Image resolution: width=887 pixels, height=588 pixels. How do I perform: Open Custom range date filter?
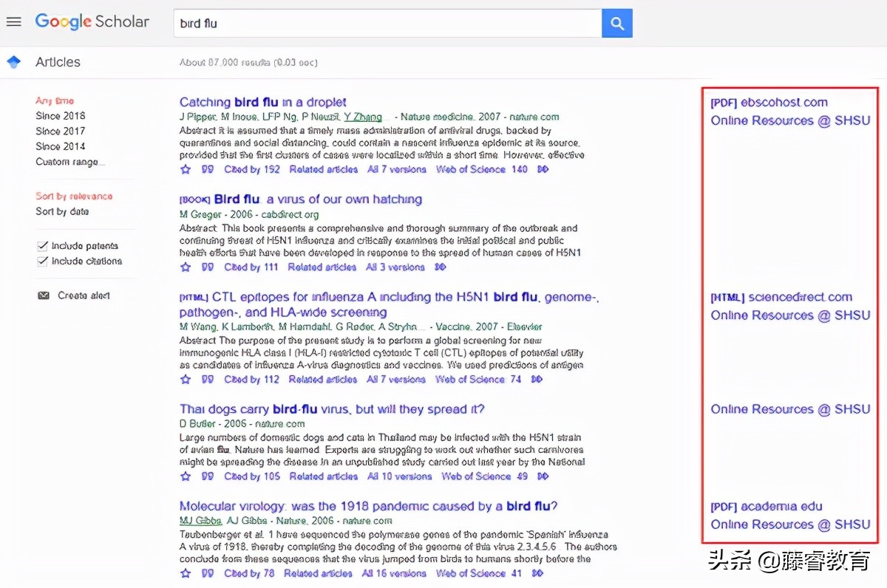[x=70, y=162]
